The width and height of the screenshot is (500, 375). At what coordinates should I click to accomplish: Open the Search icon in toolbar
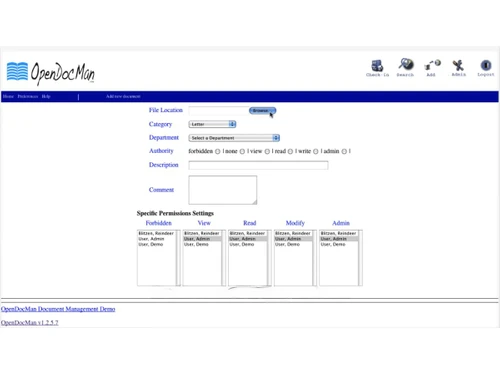pos(405,67)
